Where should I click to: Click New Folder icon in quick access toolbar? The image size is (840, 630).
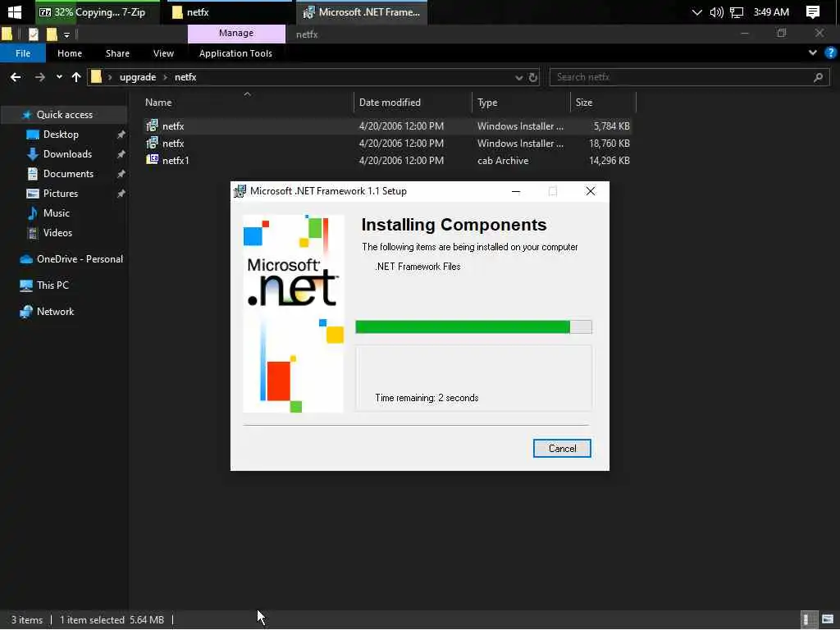(x=52, y=34)
